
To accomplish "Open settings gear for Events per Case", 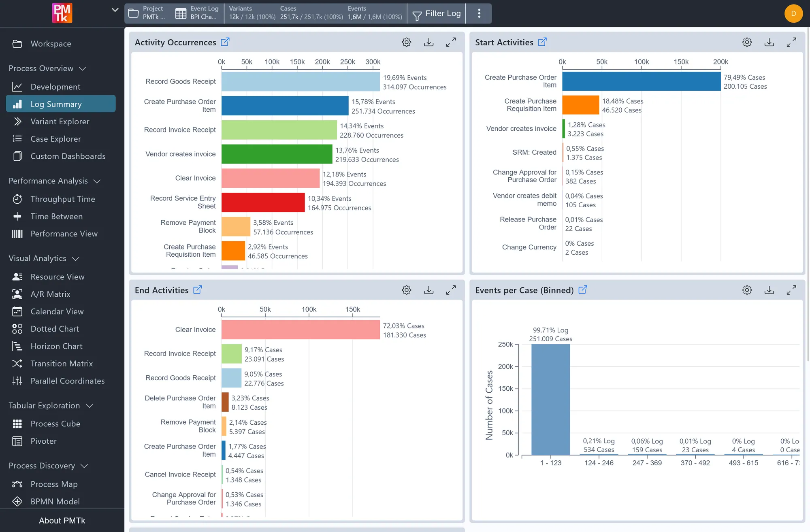I will point(747,290).
